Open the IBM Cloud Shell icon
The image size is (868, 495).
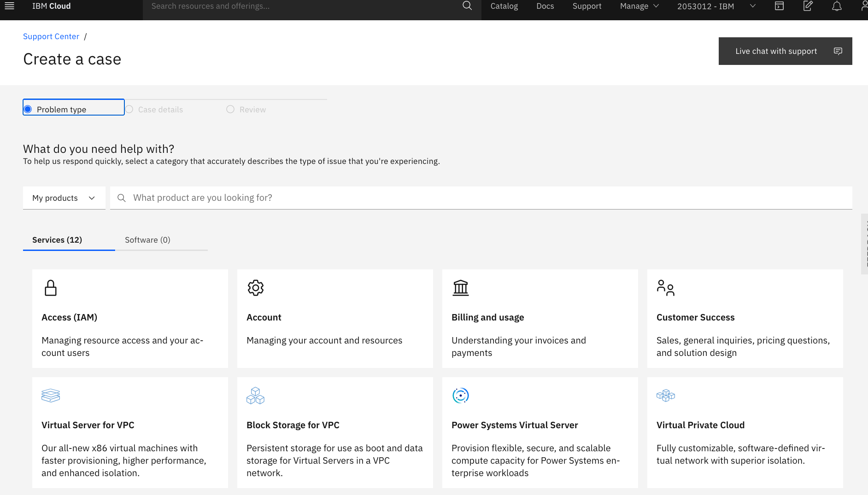click(779, 6)
